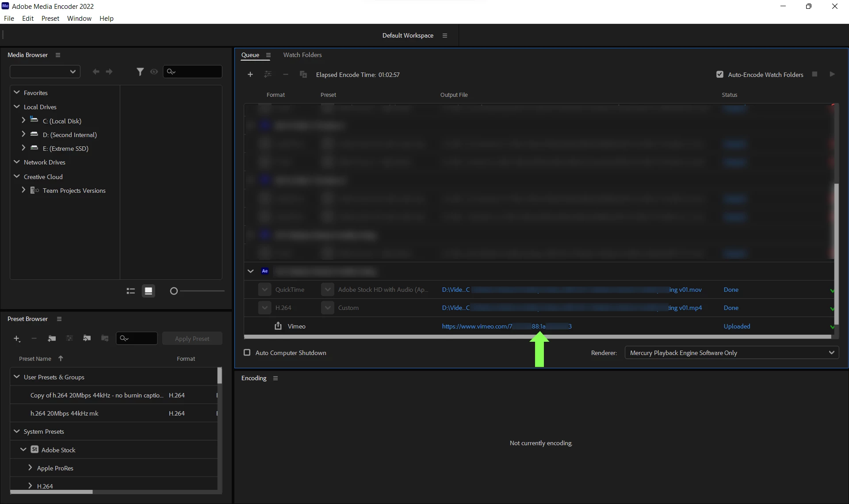This screenshot has height=504, width=849.
Task: Click the Duplicate icon in Queue toolbar
Action: coord(303,74)
